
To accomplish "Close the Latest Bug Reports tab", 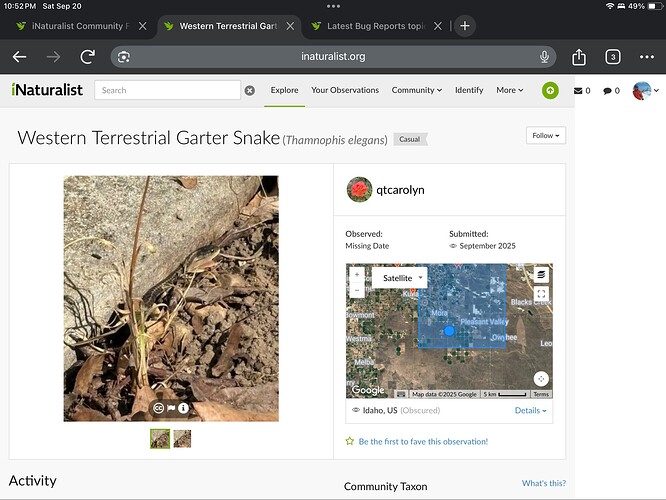I will coord(437,26).
